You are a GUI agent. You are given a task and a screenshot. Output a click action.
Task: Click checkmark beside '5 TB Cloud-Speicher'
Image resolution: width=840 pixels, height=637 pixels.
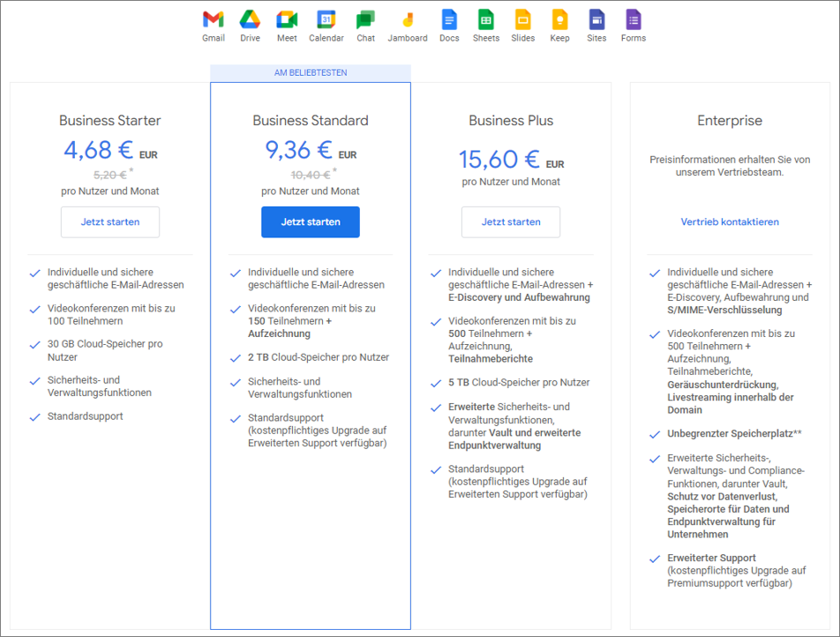[x=436, y=384]
